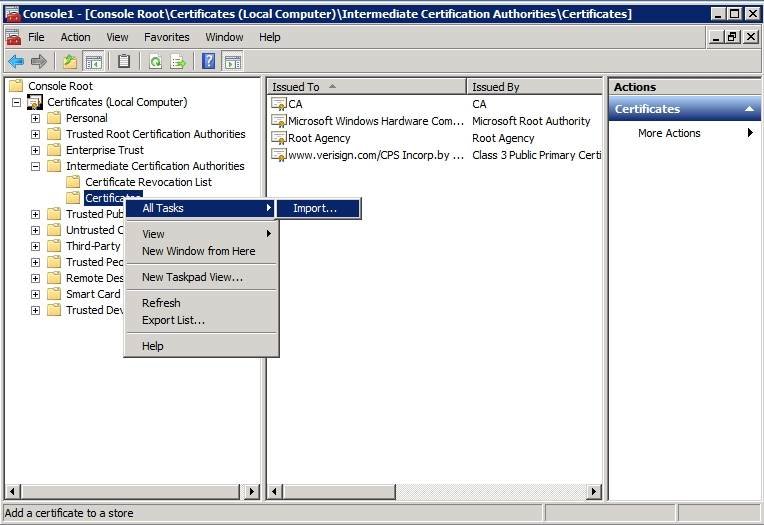Click the Root Agency certificate icon
Screen dimensions: 764x525
[279, 138]
